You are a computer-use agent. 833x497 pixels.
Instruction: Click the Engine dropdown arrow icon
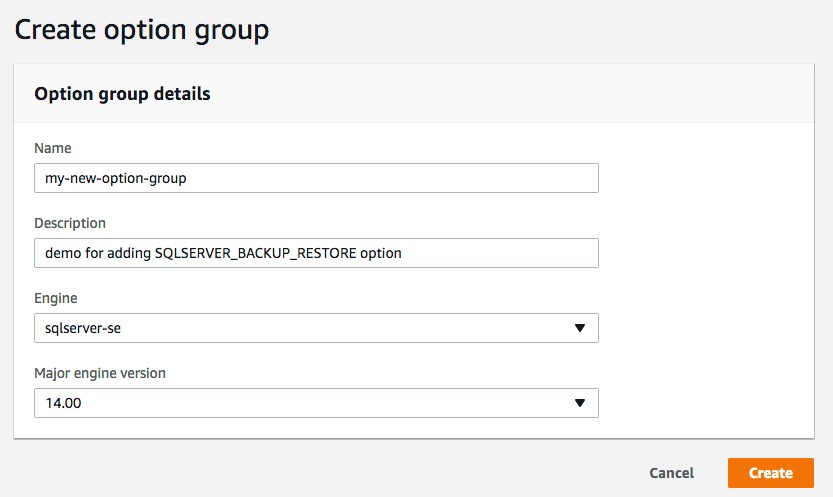579,328
